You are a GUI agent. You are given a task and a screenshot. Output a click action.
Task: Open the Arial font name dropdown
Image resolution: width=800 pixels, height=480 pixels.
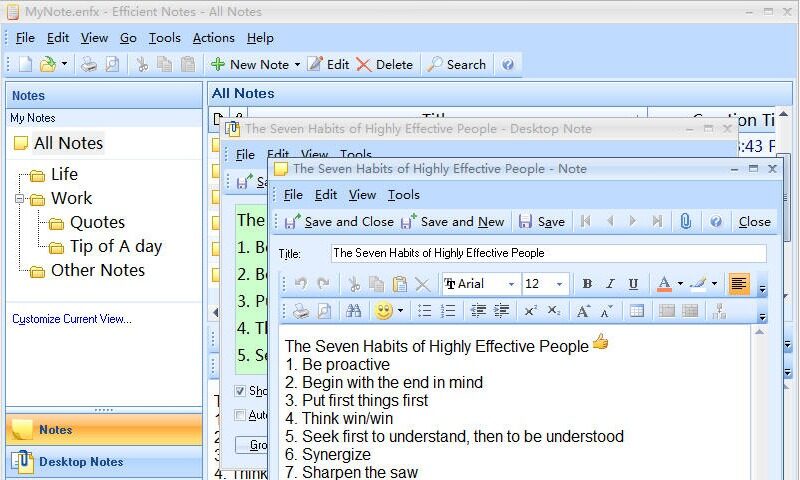click(511, 284)
